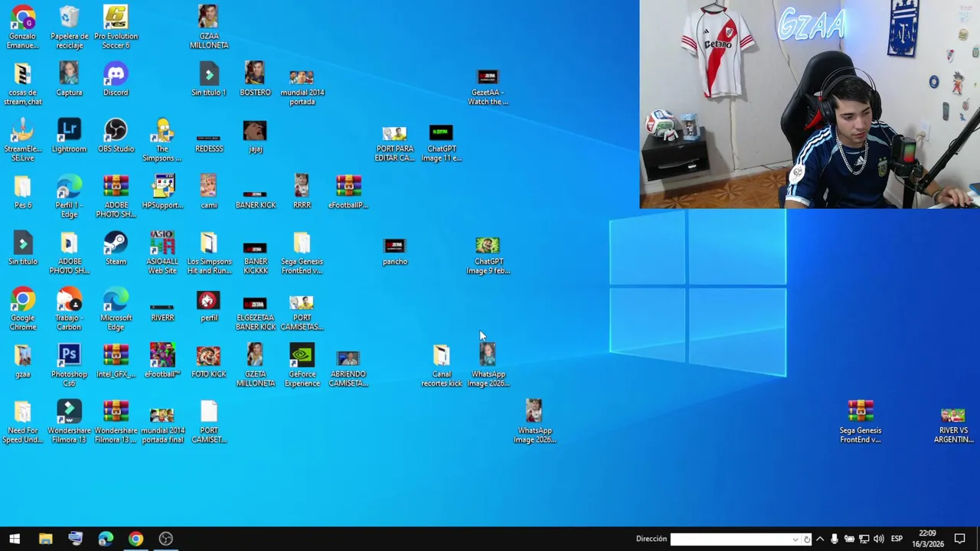Open Pes 6 folder icon
The width and height of the screenshot is (980, 551).
(23, 192)
